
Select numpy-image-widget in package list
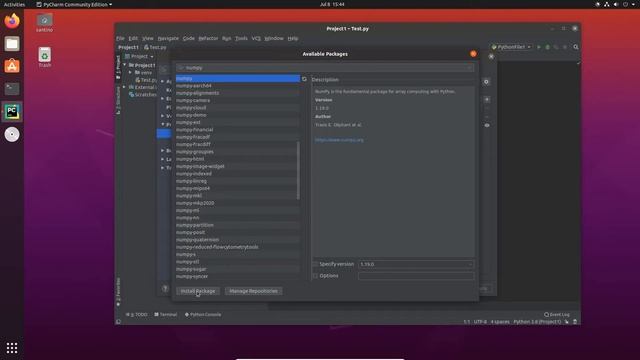pyautogui.click(x=238, y=167)
